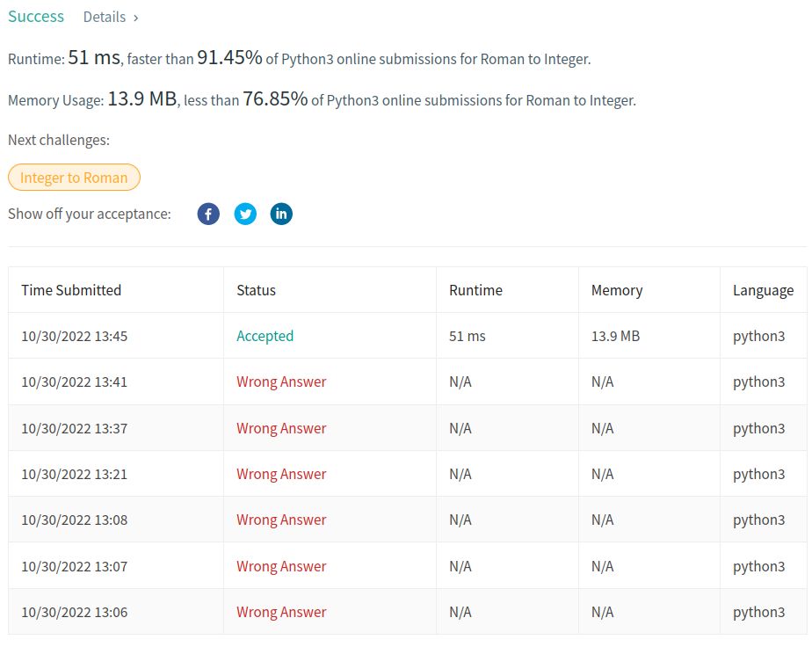This screenshot has height=647, width=812.
Task: Open the Details link
Action: click(x=105, y=17)
